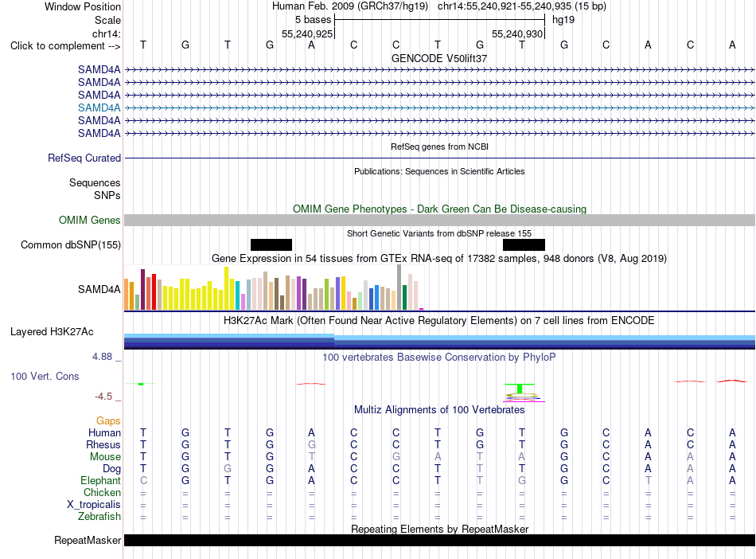Click the 'Elephant' species row label

101,481
